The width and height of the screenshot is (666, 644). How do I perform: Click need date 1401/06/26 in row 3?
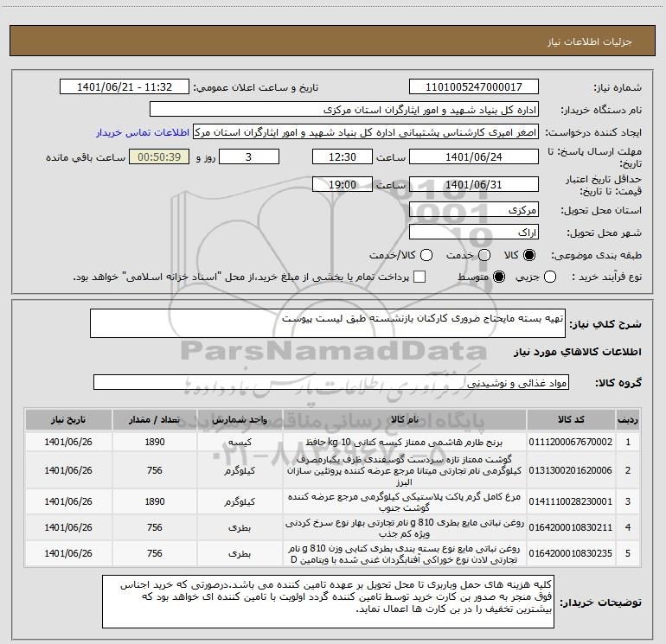point(68,501)
